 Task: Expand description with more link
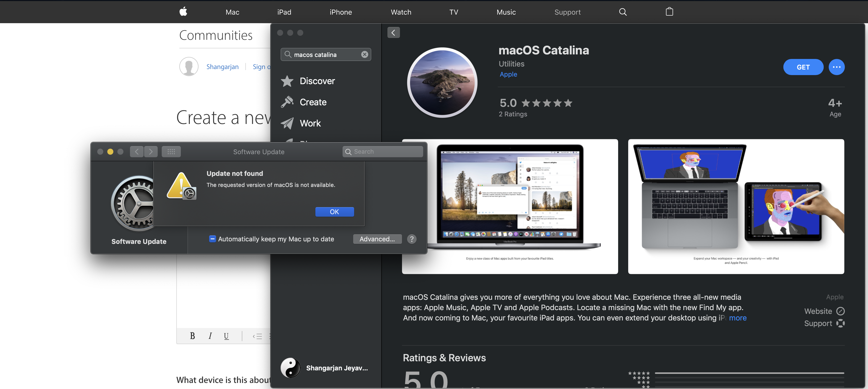click(738, 318)
